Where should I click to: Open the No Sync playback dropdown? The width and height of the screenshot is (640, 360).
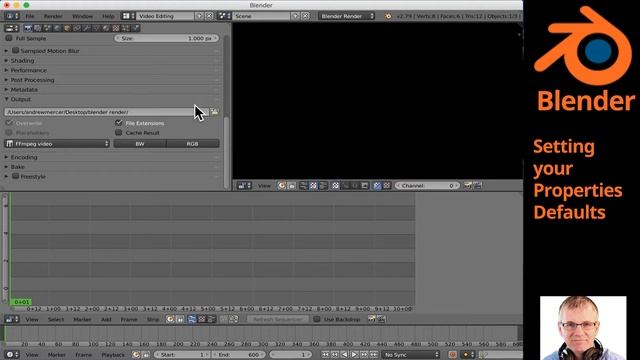click(x=411, y=355)
